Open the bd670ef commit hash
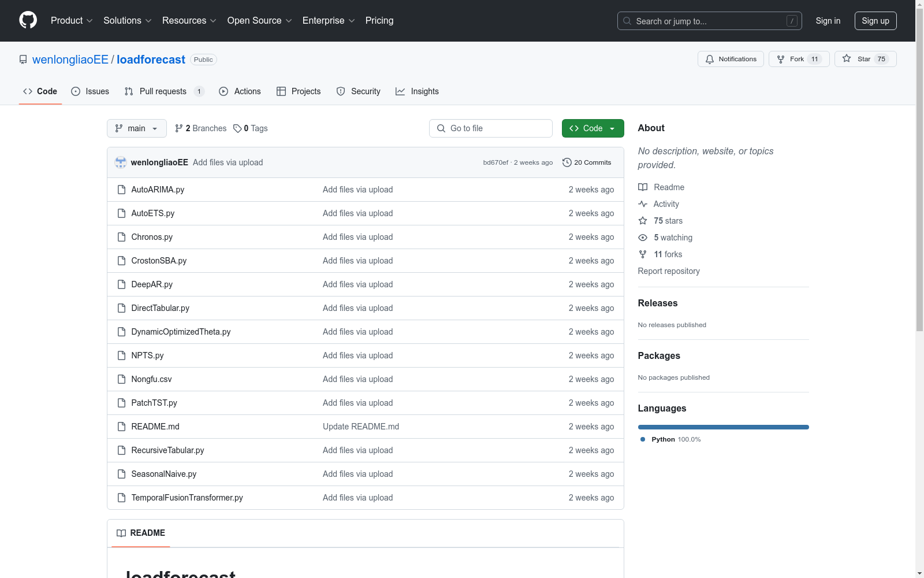This screenshot has width=924, height=578. click(495, 162)
